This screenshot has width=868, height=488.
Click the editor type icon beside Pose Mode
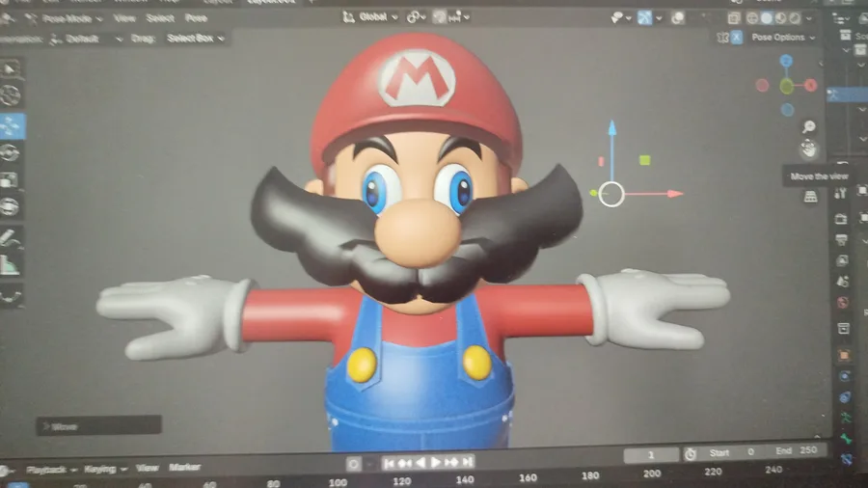tap(6, 18)
